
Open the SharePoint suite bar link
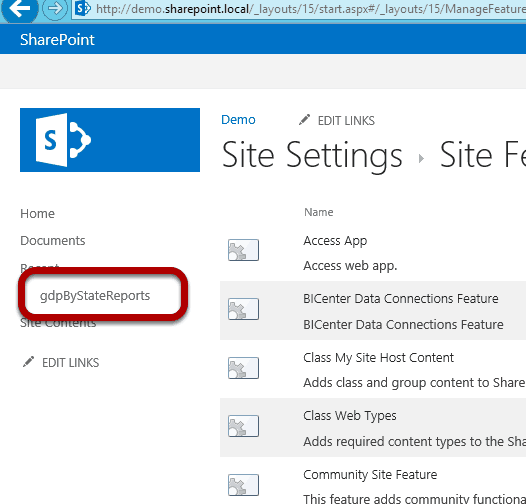57,40
